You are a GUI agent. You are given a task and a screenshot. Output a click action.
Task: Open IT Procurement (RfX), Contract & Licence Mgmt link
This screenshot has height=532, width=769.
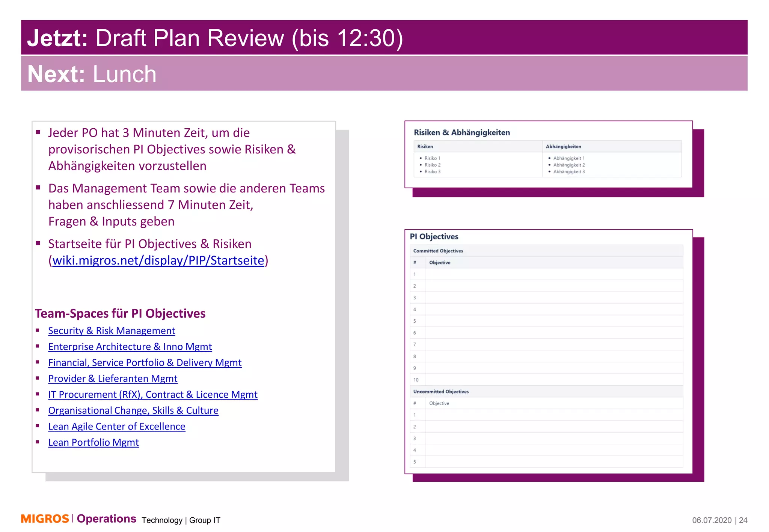[153, 395]
